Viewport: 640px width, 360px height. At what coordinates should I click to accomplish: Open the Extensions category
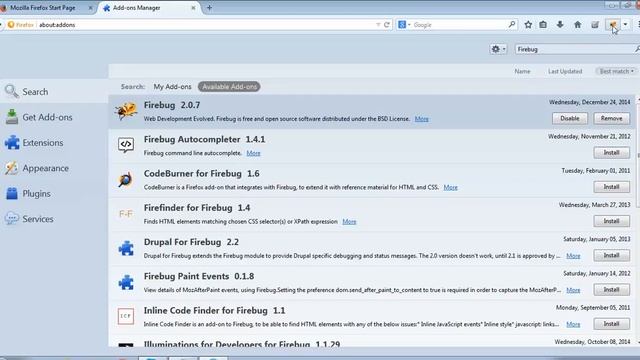54,143
